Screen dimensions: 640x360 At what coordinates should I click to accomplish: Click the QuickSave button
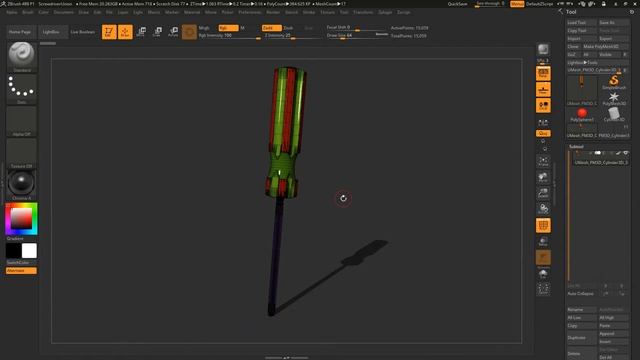pyautogui.click(x=457, y=4)
